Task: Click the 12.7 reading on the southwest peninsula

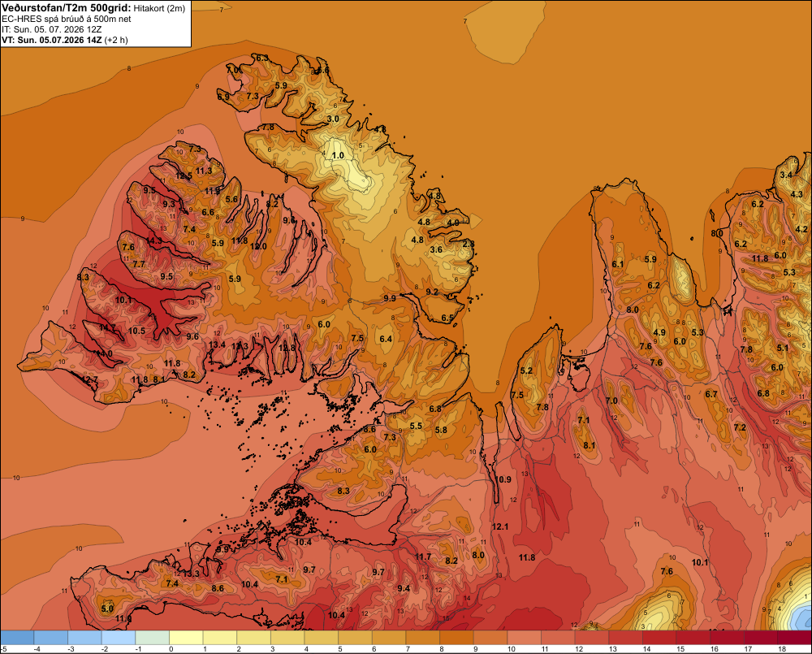Action: pyautogui.click(x=89, y=380)
